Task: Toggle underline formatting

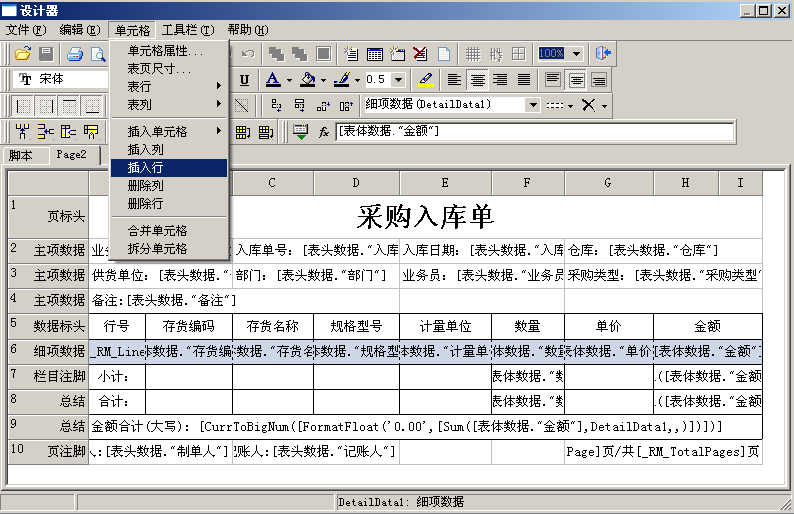Action: coord(244,80)
